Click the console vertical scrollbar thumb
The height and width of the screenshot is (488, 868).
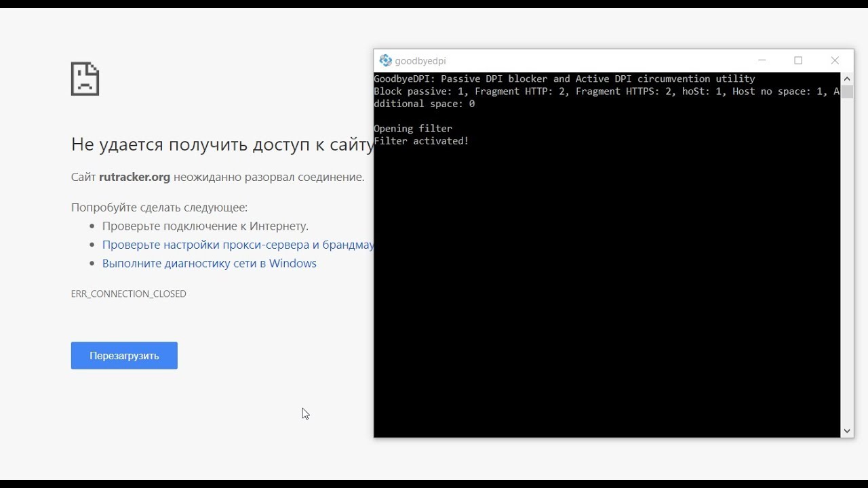tap(847, 92)
